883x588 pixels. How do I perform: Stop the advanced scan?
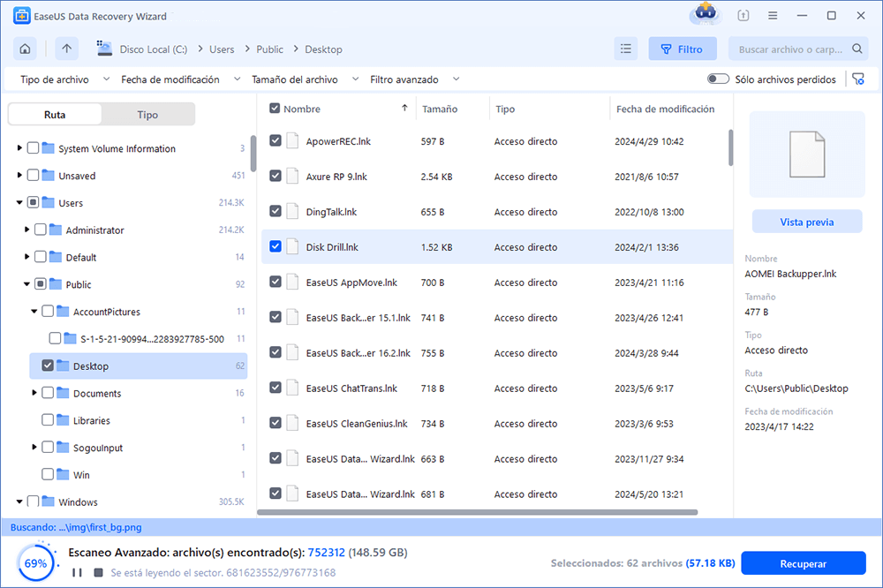[x=99, y=573]
